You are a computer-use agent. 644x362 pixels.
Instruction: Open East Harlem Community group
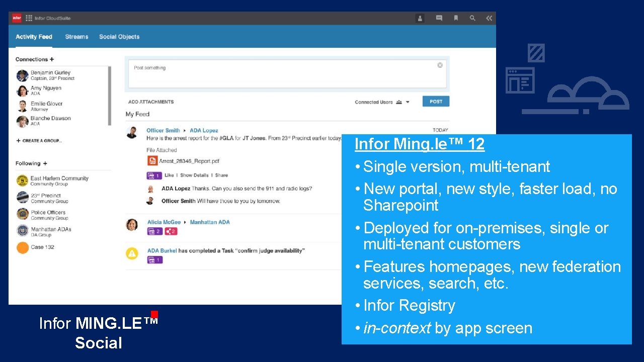tap(59, 181)
